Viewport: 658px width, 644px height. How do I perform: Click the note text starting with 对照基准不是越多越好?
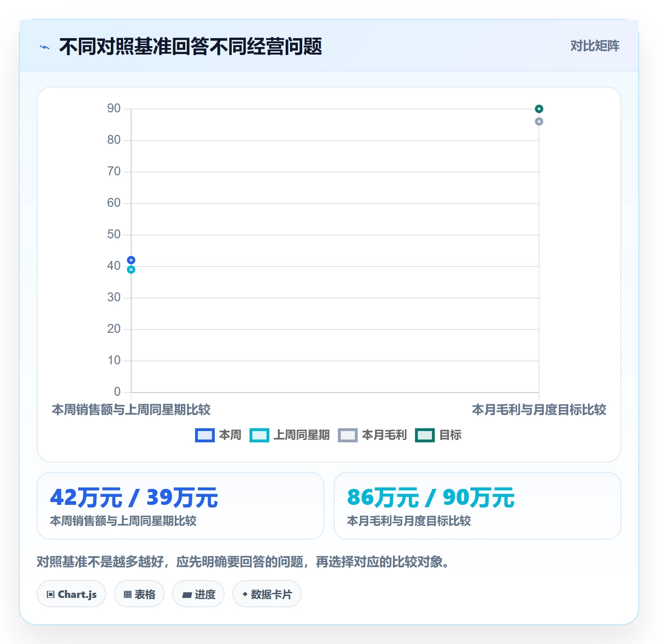pos(243,562)
